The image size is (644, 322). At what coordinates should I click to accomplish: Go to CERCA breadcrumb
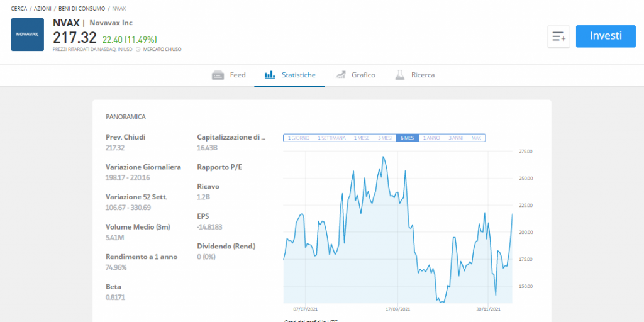pyautogui.click(x=19, y=8)
